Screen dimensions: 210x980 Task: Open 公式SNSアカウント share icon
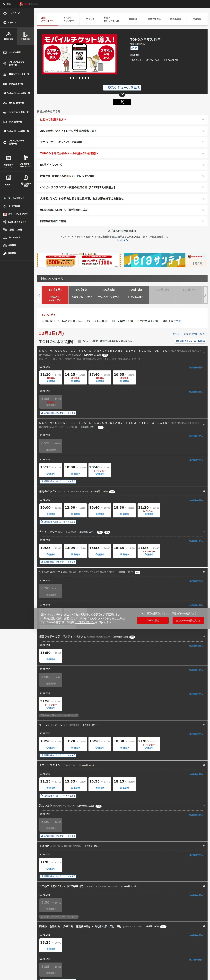(15, 222)
